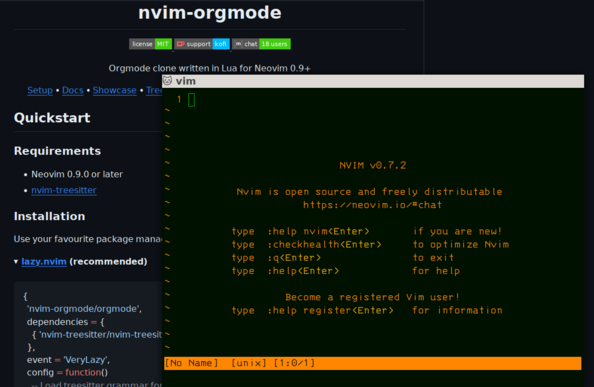Click the nvim-orgmode page heading
Image resolution: width=594 pixels, height=387 pixels.
click(x=209, y=12)
